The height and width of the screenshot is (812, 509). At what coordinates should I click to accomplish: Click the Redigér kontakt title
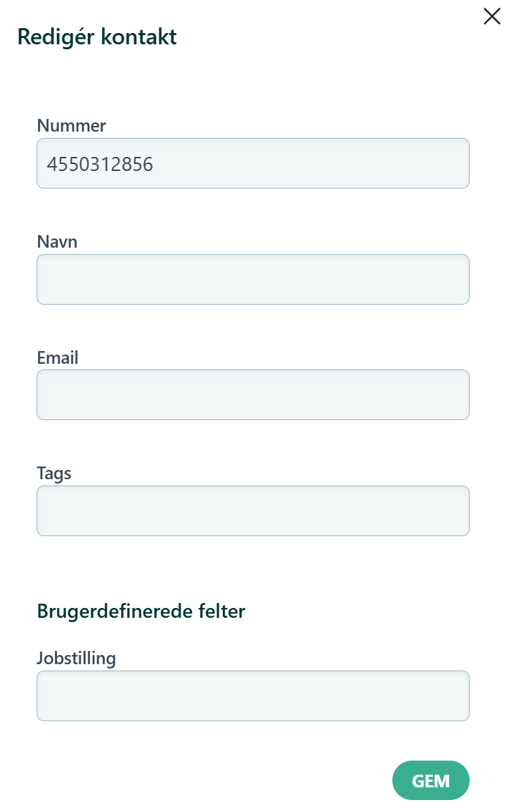[96, 37]
